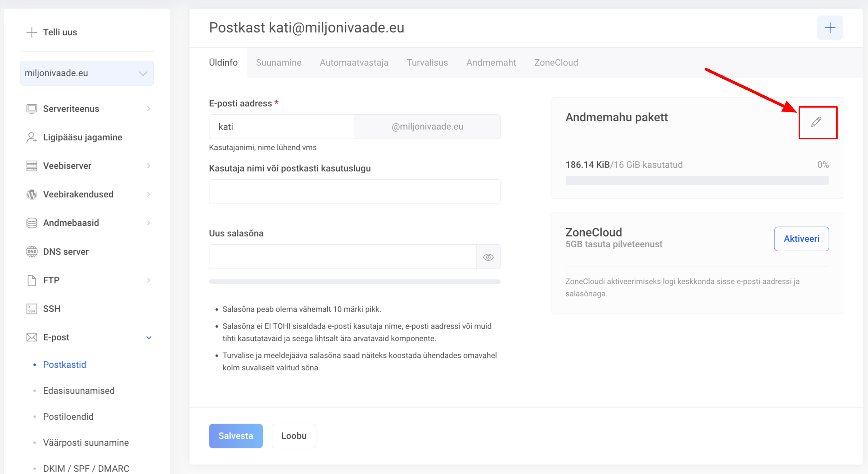Click the Andmebaasid database icon
Screen dimensions: 868x474
[x=32, y=223]
